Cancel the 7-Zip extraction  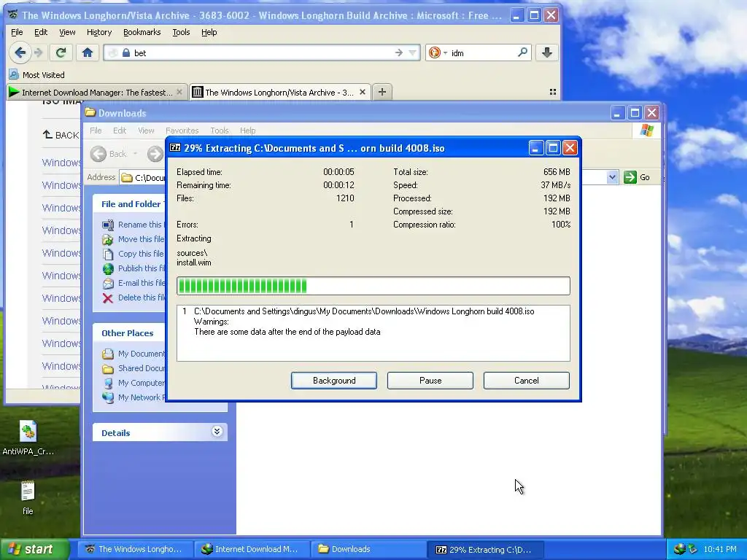point(527,381)
